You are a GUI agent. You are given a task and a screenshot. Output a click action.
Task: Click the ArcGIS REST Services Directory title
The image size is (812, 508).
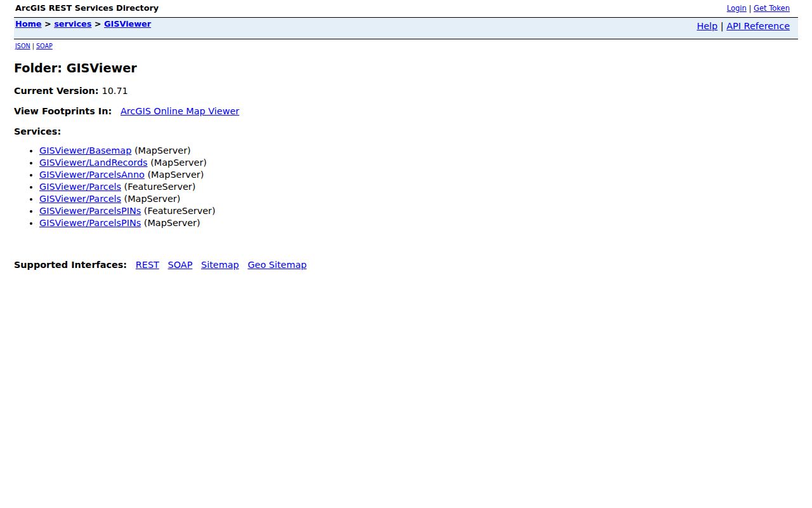point(87,8)
